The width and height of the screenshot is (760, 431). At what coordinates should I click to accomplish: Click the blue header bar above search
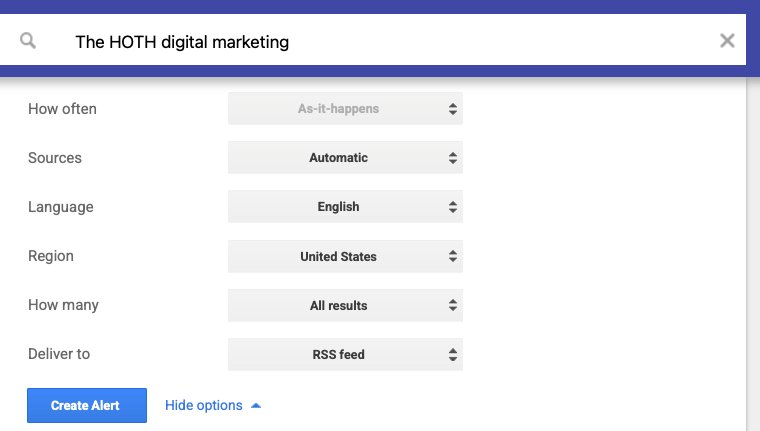(x=380, y=6)
